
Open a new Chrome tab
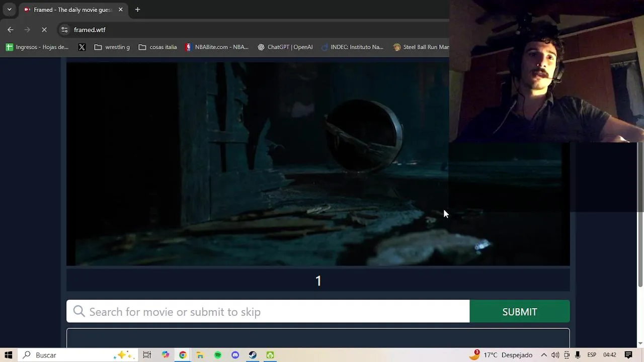coord(137,10)
